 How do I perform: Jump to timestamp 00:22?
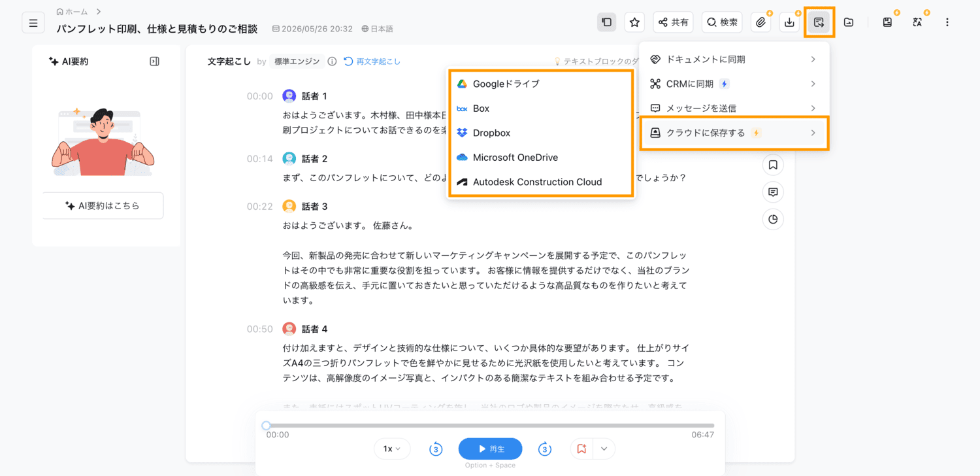[x=260, y=206]
